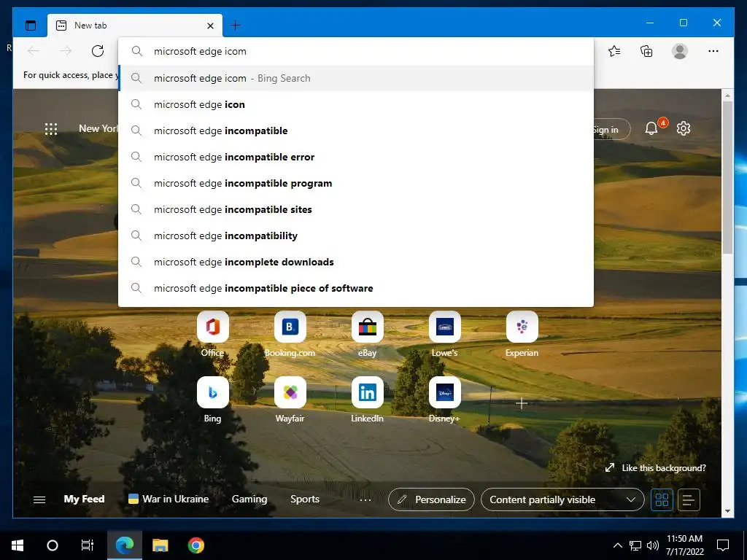This screenshot has width=747, height=560.
Task: Select suggestion 'microsoft edge icon'
Action: [356, 104]
